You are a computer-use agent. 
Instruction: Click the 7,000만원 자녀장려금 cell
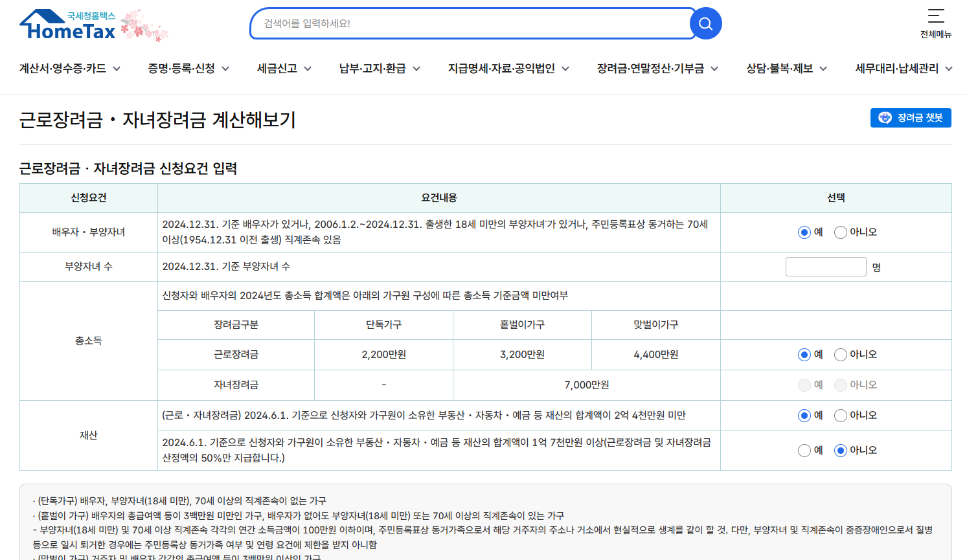click(587, 385)
